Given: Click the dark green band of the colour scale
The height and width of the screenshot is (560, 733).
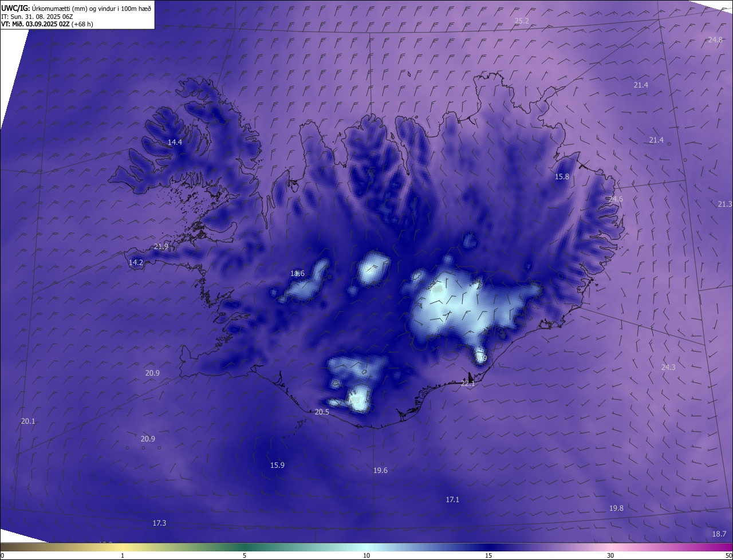Looking at the screenshot, I should 245,547.
